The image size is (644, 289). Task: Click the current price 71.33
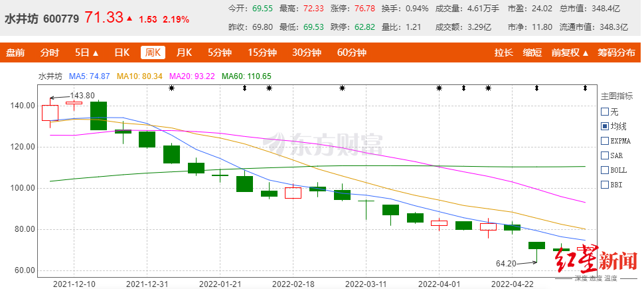(x=104, y=17)
